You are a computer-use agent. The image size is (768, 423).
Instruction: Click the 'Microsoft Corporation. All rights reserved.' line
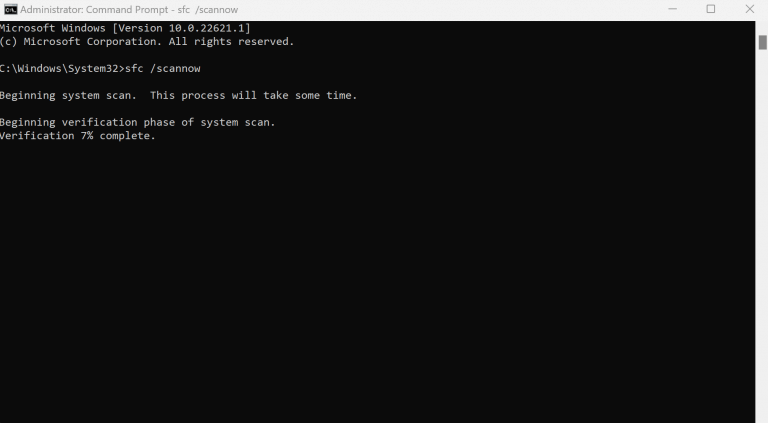pos(147,42)
